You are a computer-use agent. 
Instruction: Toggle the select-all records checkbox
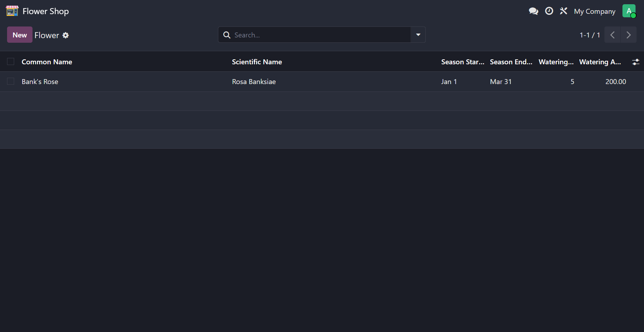click(x=11, y=62)
